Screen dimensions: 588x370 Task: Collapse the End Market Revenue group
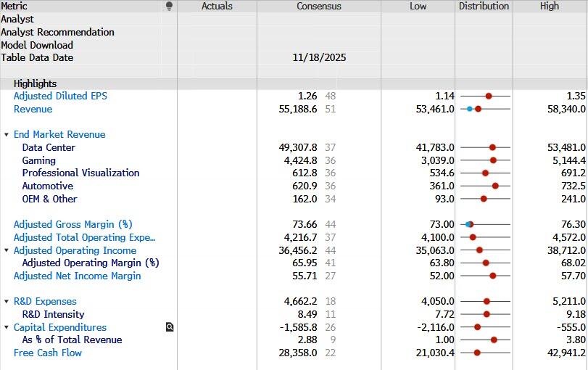[7, 135]
